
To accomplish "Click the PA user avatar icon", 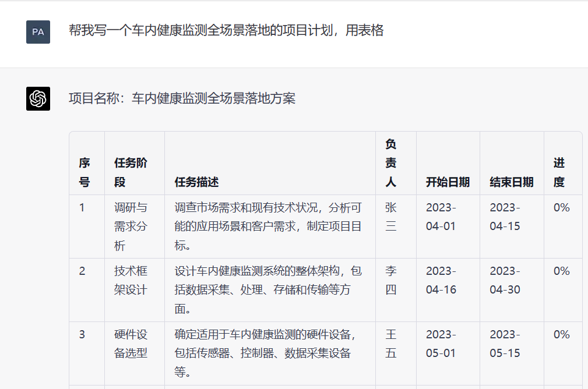I will 38,32.
